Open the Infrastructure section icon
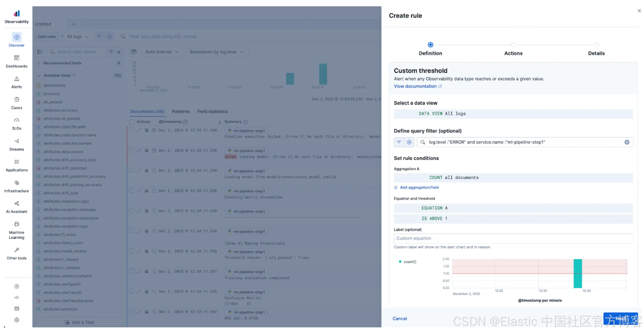644x332 pixels. (x=17, y=183)
